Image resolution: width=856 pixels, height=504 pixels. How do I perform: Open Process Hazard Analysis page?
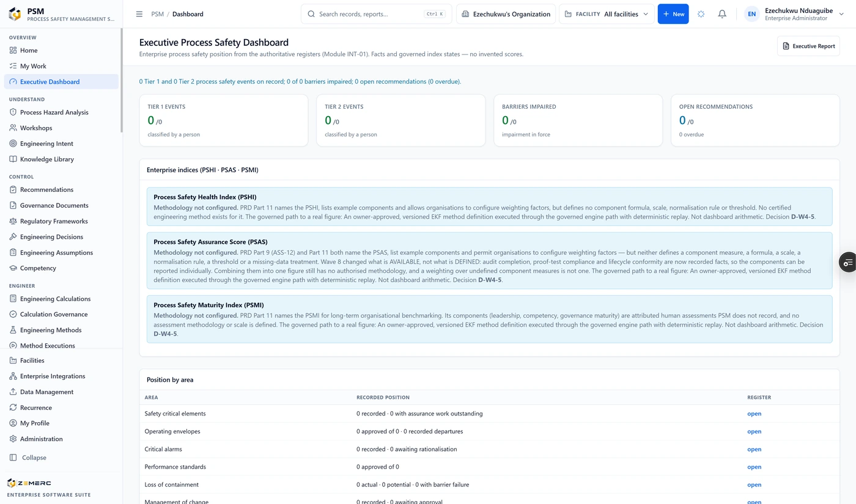tap(61, 112)
